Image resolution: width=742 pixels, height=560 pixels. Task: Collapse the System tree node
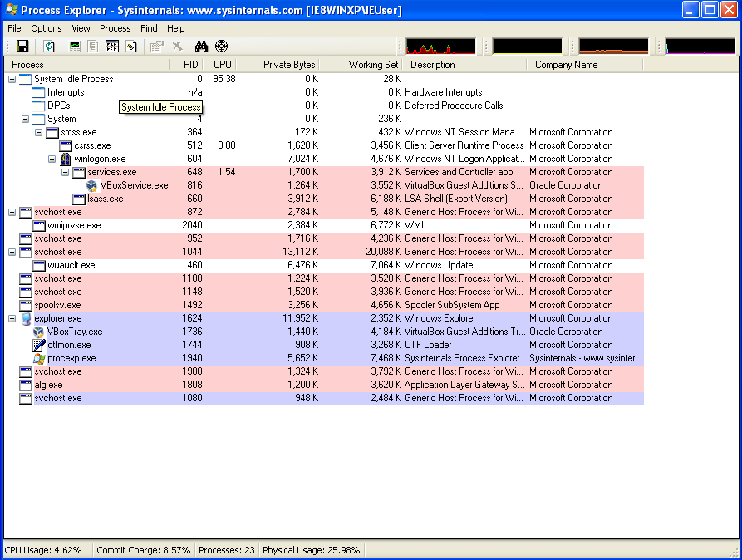tap(26, 119)
